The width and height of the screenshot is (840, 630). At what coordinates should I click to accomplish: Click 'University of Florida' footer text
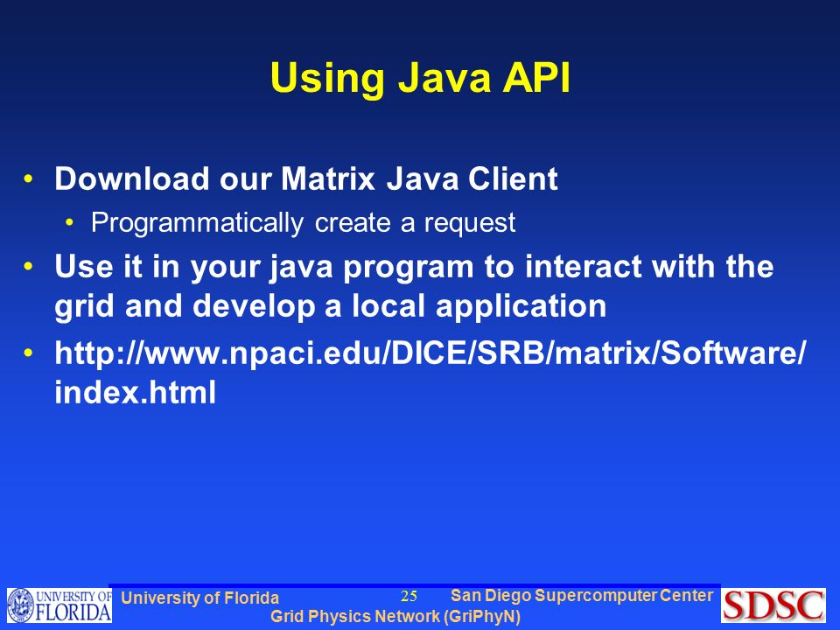199,598
